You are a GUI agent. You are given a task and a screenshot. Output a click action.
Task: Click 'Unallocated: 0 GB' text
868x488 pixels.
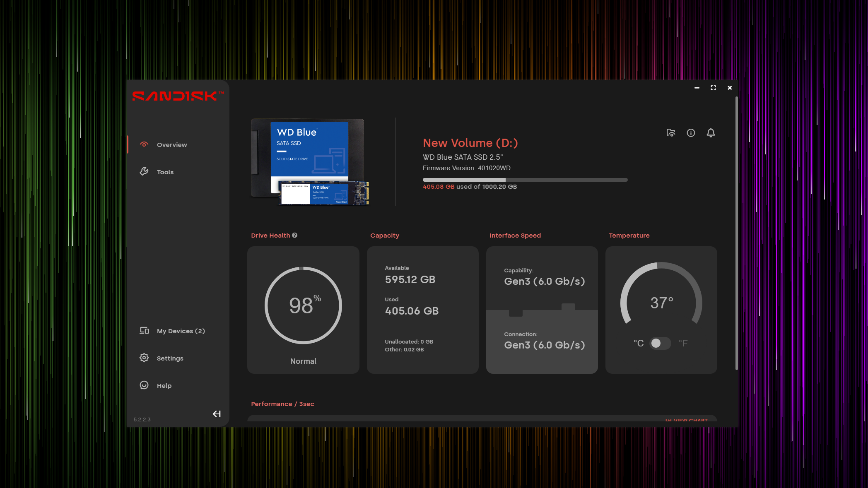click(409, 341)
